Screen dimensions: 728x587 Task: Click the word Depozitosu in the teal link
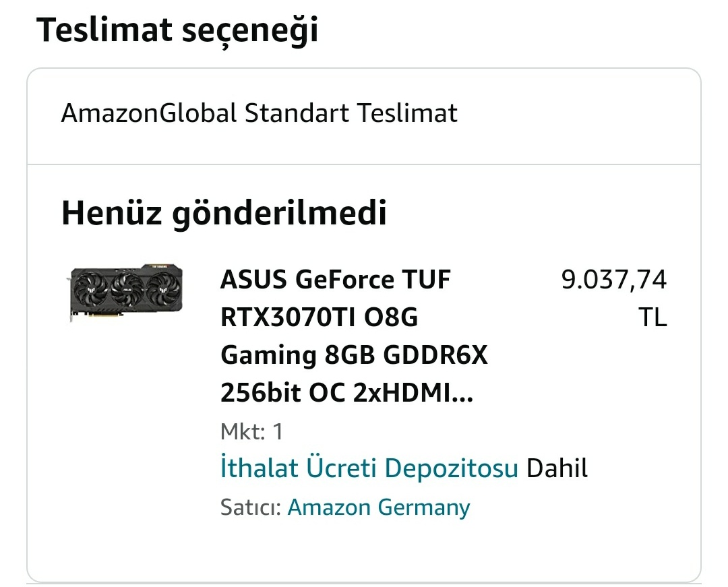(451, 468)
